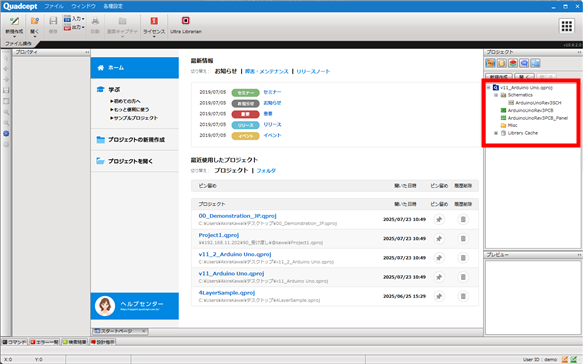The width and height of the screenshot is (583, 364).
Task: Open the ファイル menu
Action: (x=54, y=6)
